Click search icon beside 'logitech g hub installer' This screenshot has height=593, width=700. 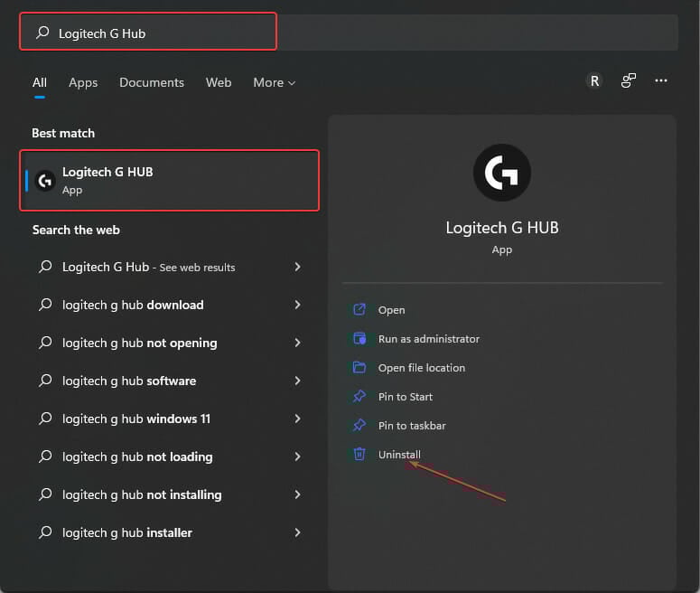click(45, 532)
